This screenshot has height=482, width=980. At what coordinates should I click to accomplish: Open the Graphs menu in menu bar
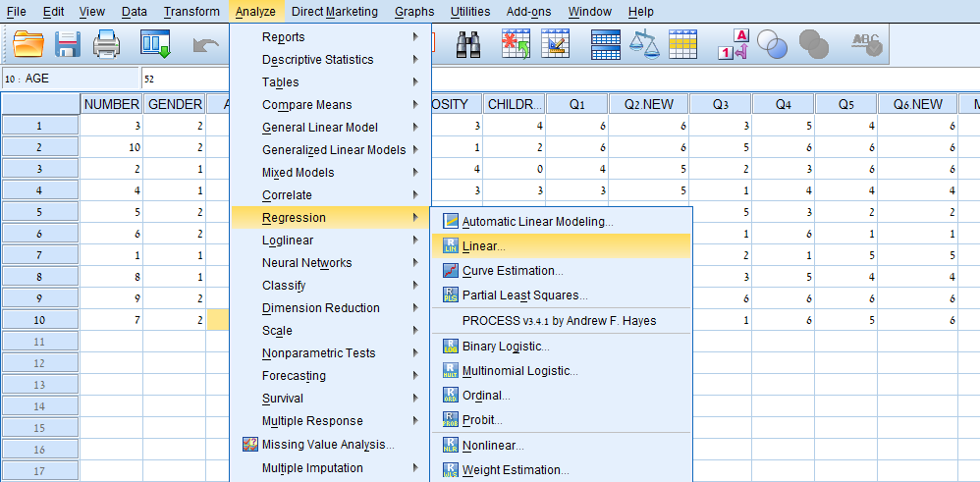(413, 12)
